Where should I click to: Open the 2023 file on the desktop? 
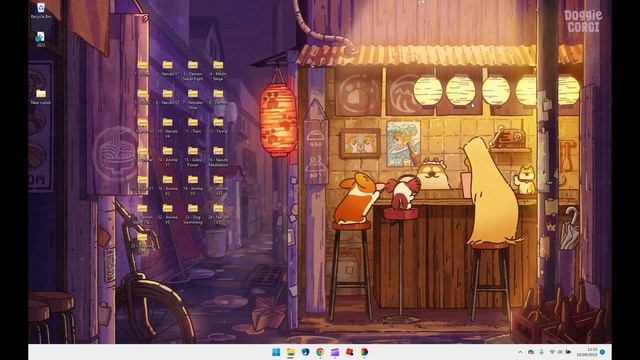pos(40,40)
